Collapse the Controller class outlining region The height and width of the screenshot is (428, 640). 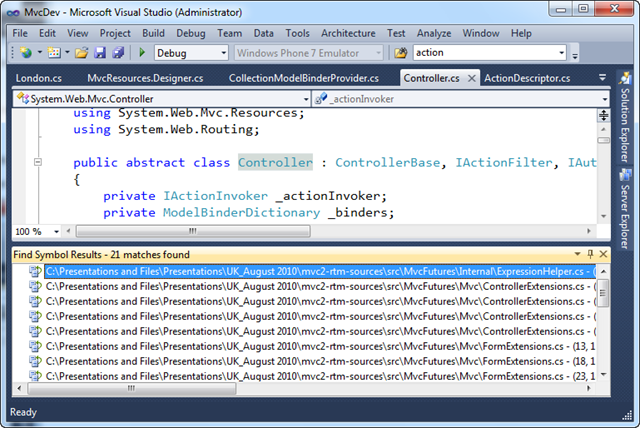click(x=38, y=162)
